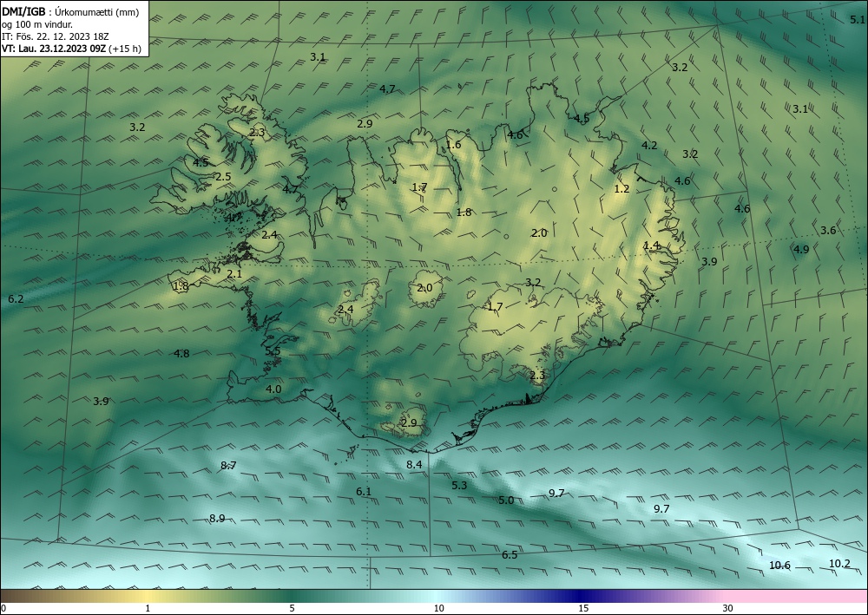Click the 4.0 value on the map
The width and height of the screenshot is (868, 615).
tap(273, 389)
